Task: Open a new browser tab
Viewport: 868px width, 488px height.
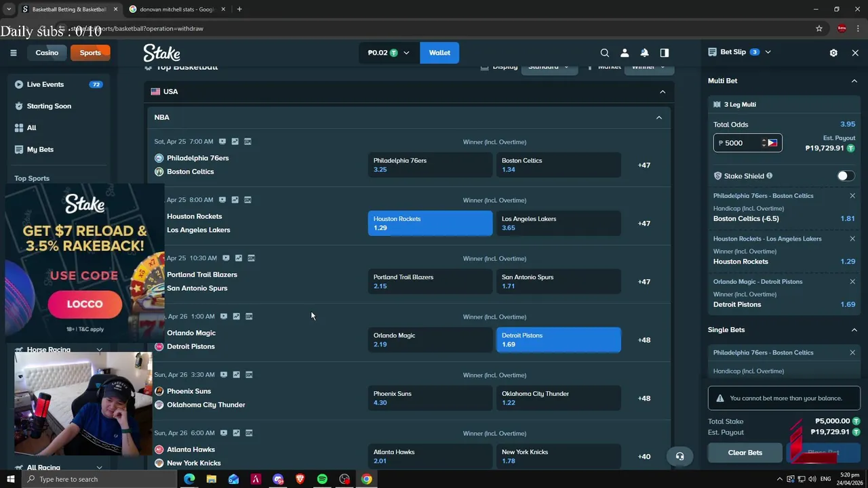Action: [x=239, y=9]
